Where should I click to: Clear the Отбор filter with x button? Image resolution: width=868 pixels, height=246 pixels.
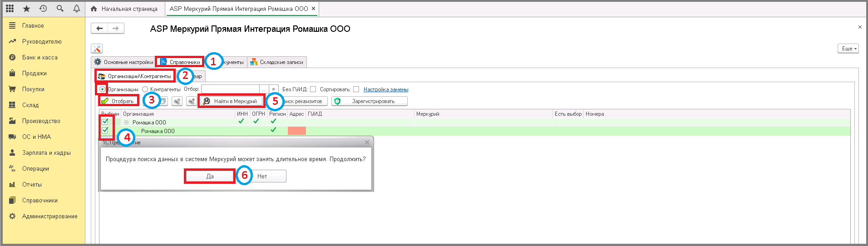(x=273, y=89)
